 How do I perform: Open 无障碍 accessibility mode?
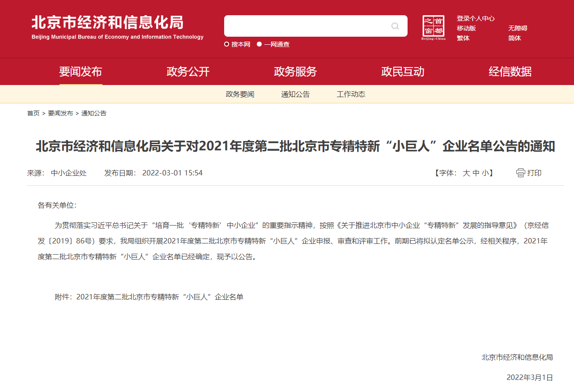[x=518, y=28]
